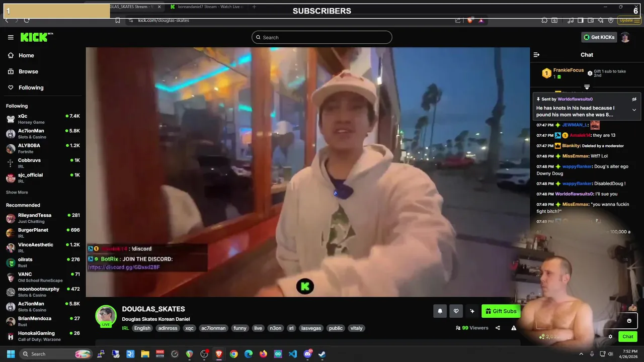Viewport: 644px width, 362px height.
Task: Click FrankieFocus on gift leaderboard
Action: (569, 70)
